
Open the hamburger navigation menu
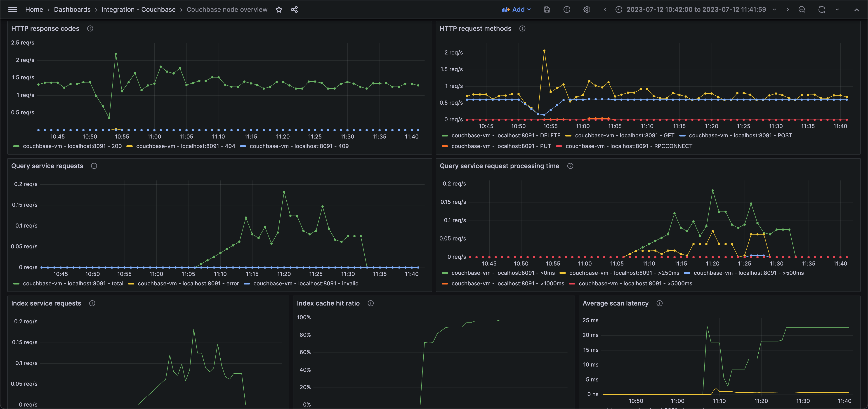click(x=12, y=9)
